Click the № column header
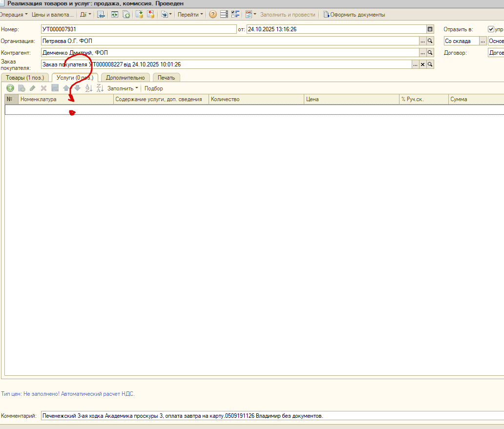504x429 pixels. [x=12, y=99]
